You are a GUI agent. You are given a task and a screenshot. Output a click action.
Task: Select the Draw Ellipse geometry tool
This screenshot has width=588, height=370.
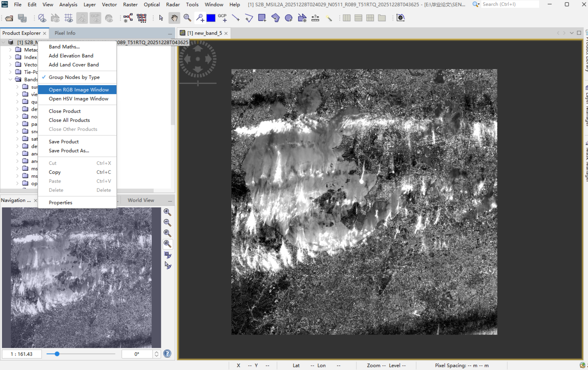tap(289, 18)
